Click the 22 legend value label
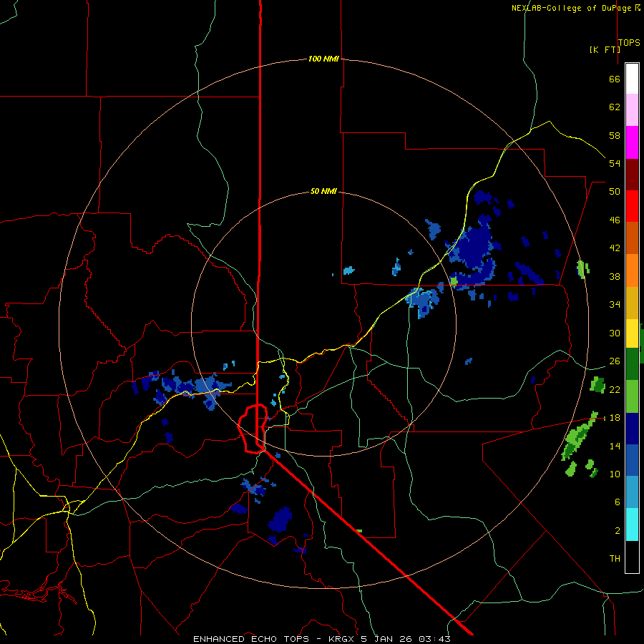644x644 pixels. [x=615, y=389]
